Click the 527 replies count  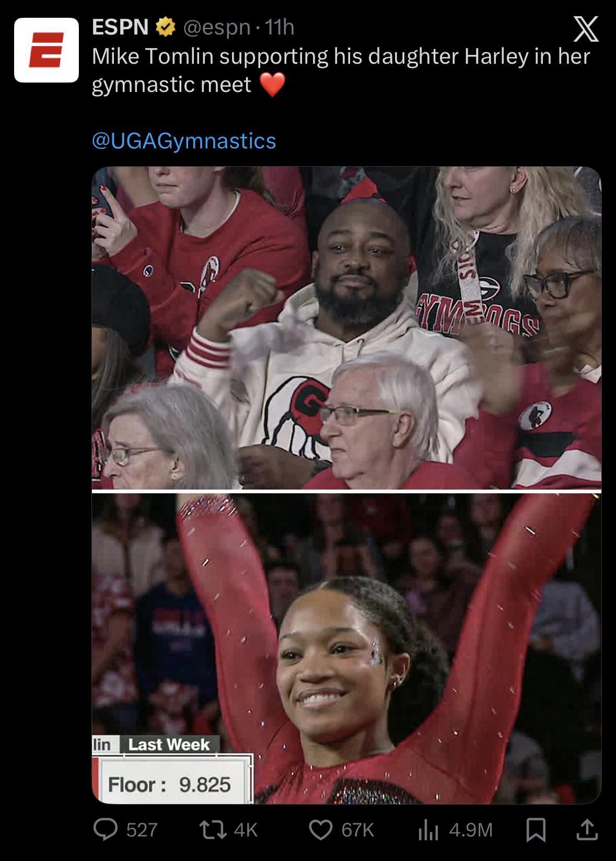(142, 830)
